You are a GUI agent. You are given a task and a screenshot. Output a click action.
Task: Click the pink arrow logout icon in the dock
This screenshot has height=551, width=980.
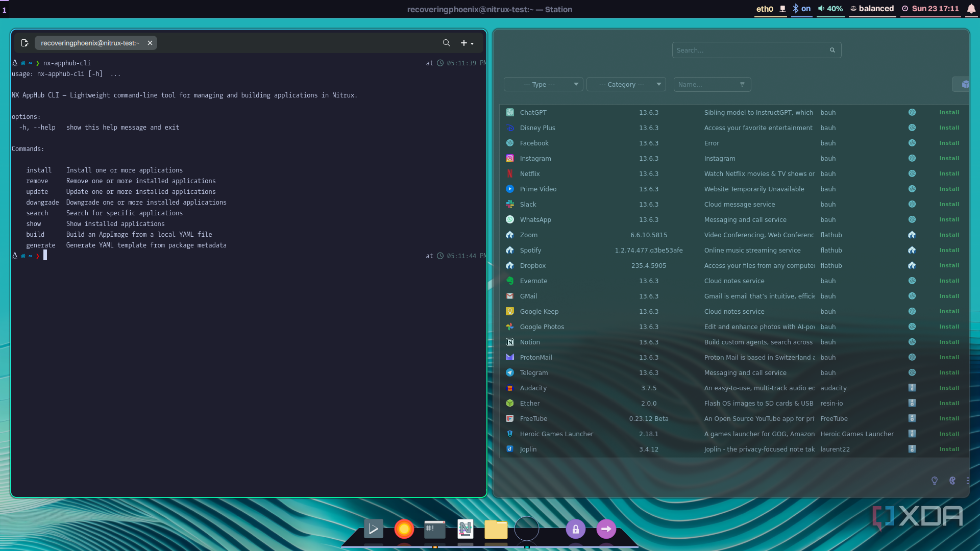606,529
